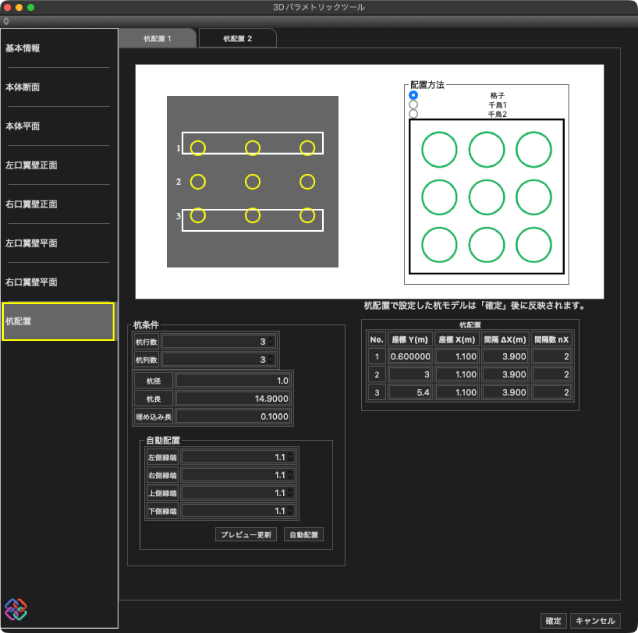
Task: Switch to the 杭配置 1 tab
Action: click(x=157, y=39)
